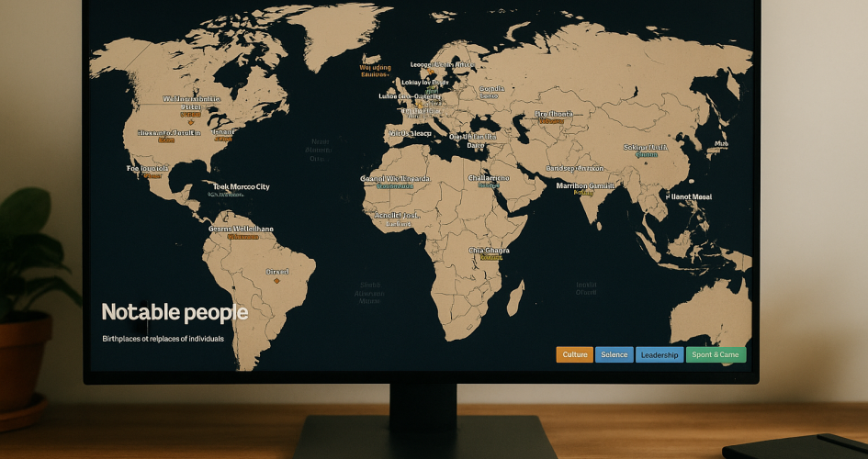
Task: Click the 'Ilanot Mosal' label near Southeast Asia
Action: [691, 196]
